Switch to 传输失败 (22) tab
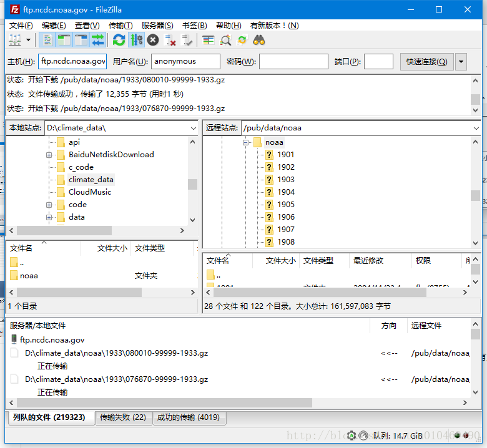Image resolution: width=487 pixels, height=448 pixels. pos(123,417)
